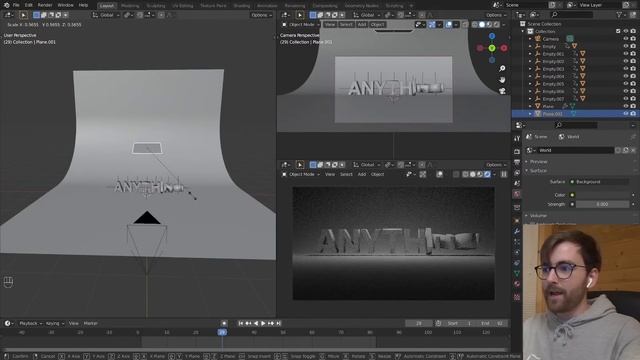
Task: Open Physics properties tab
Action: 517,253
